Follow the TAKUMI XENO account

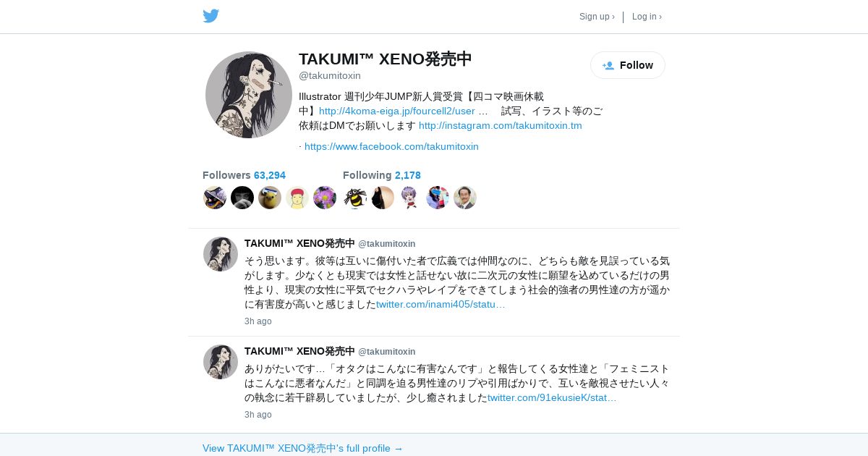click(x=628, y=65)
